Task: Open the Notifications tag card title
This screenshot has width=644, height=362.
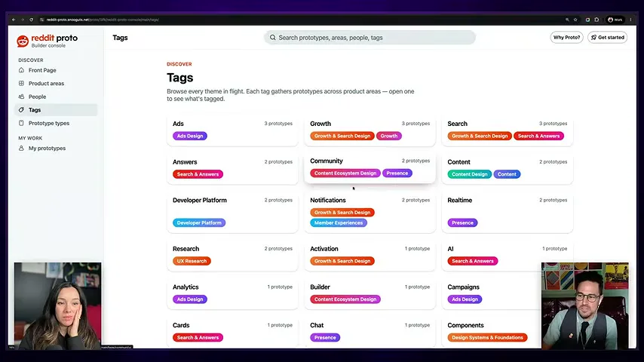Action: (x=328, y=200)
